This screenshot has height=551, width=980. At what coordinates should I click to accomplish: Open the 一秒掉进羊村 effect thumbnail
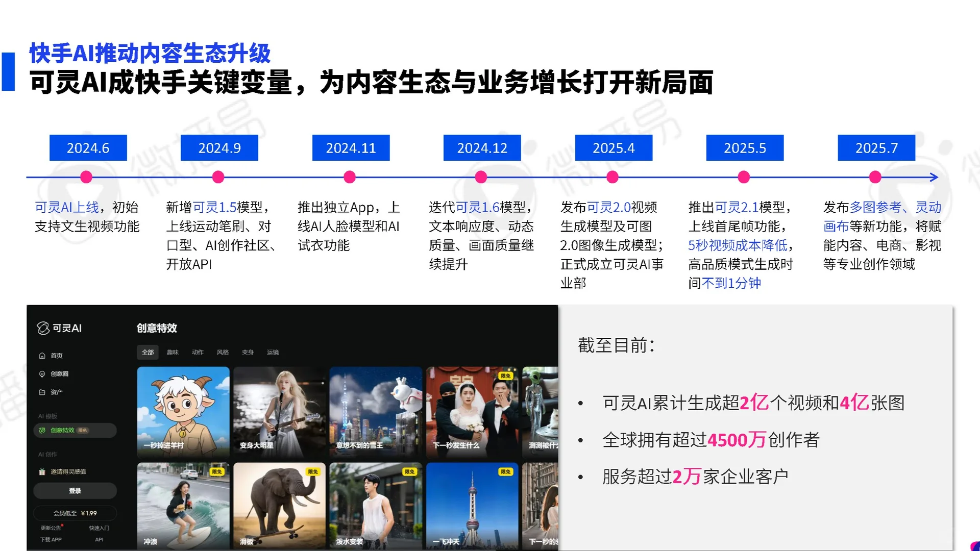click(183, 412)
